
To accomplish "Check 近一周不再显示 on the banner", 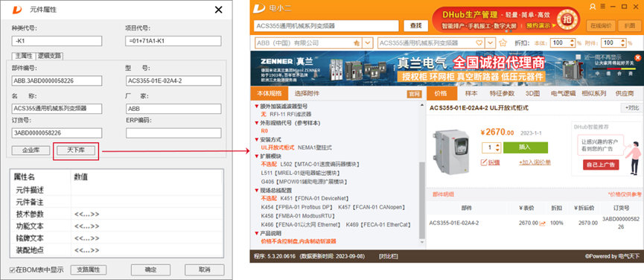I will 578,57.
